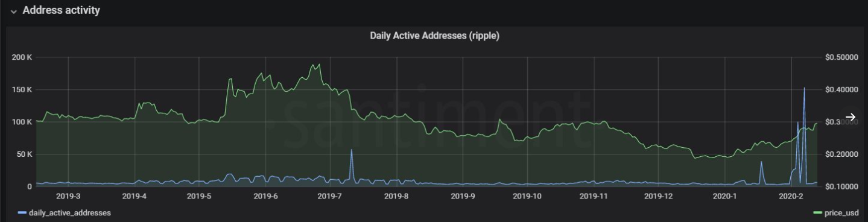This screenshot has height=222, width=868.
Task: Click the 2019-10 time axis label
Action: [528, 196]
